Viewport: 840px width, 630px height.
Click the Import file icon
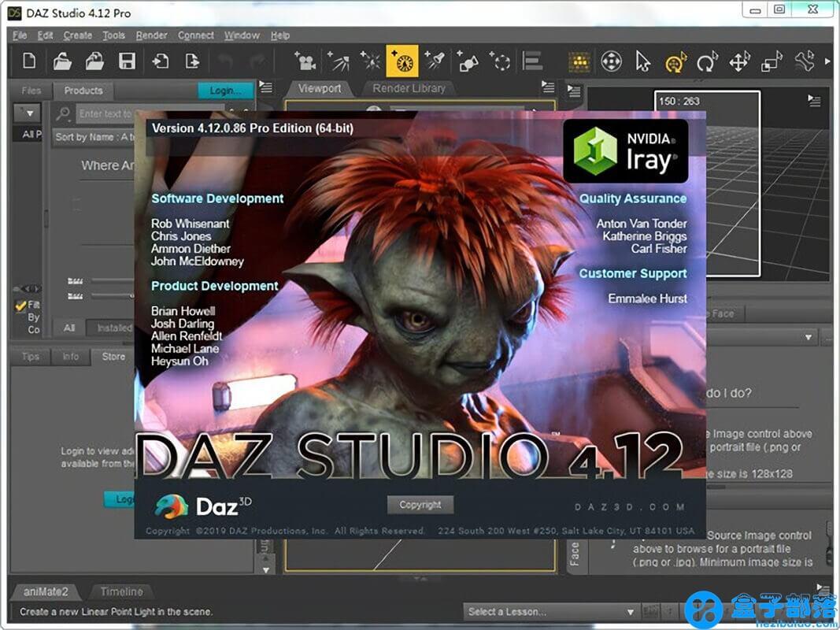(x=160, y=61)
